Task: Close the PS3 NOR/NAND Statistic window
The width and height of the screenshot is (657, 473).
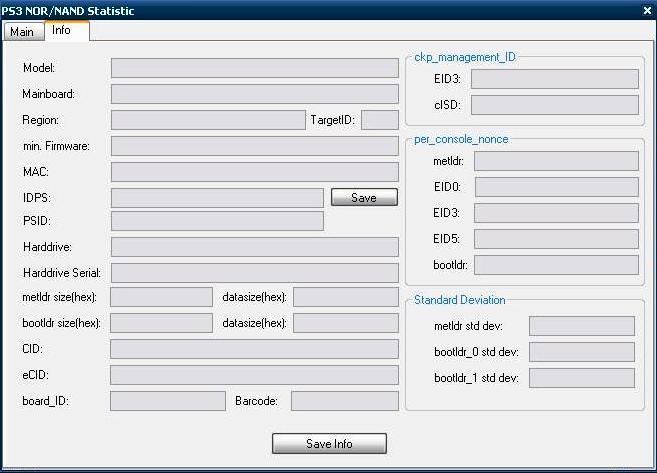Action: [647, 10]
